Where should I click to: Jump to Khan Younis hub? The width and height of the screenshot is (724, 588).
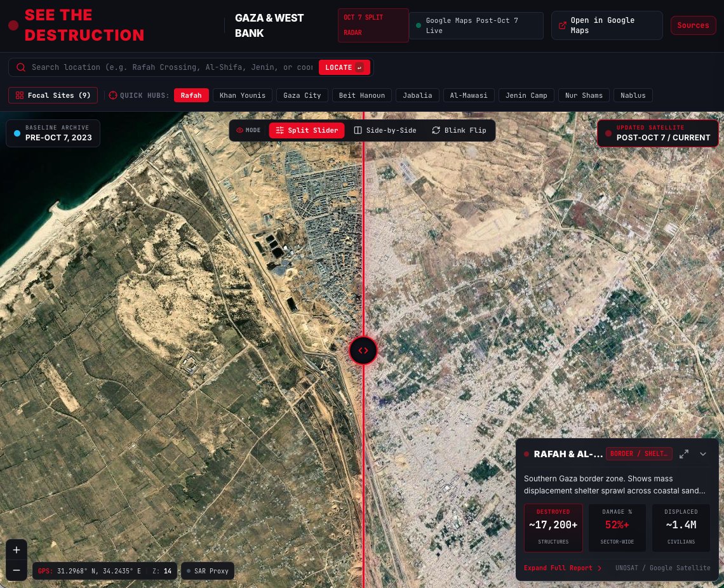[243, 95]
